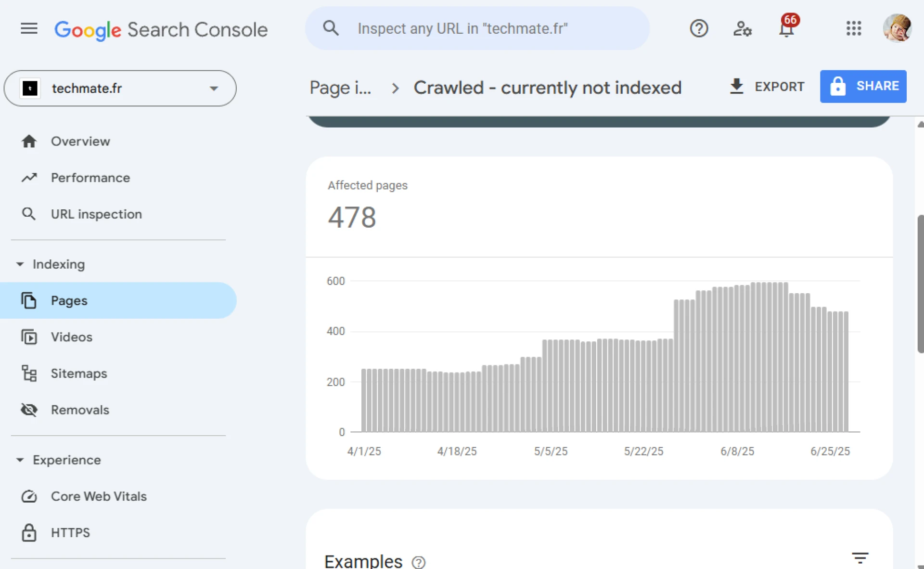Open the hamburger main menu
The width and height of the screenshot is (924, 569).
(x=29, y=29)
